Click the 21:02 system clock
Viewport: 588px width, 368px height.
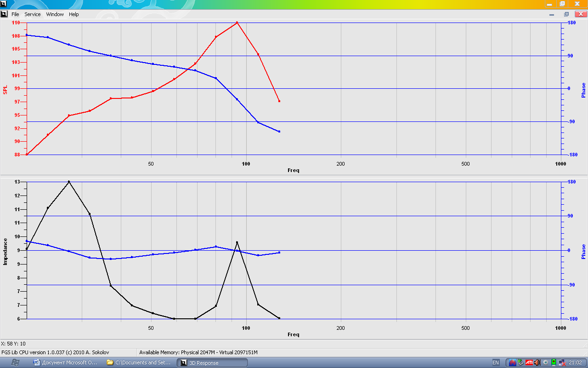575,362
